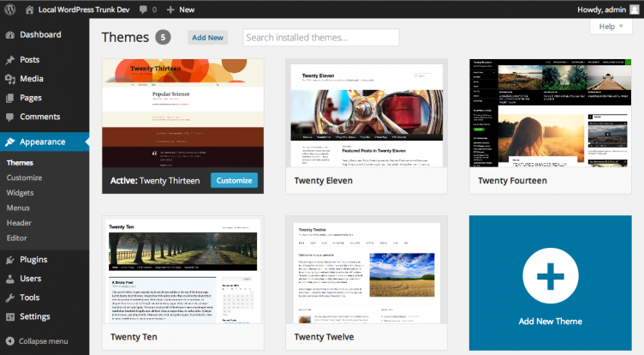Click the Active: Twenty Thirteen label
The height and width of the screenshot is (355, 644).
tap(155, 181)
